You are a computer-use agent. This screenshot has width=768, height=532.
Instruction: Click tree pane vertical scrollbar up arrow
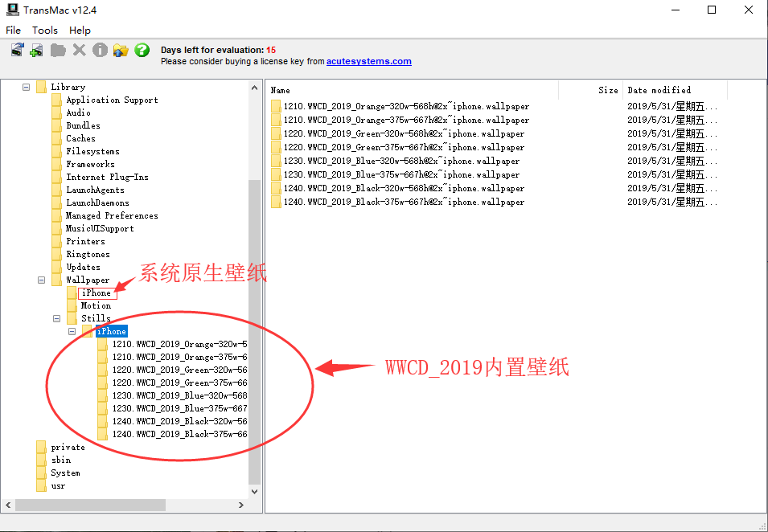[x=254, y=88]
